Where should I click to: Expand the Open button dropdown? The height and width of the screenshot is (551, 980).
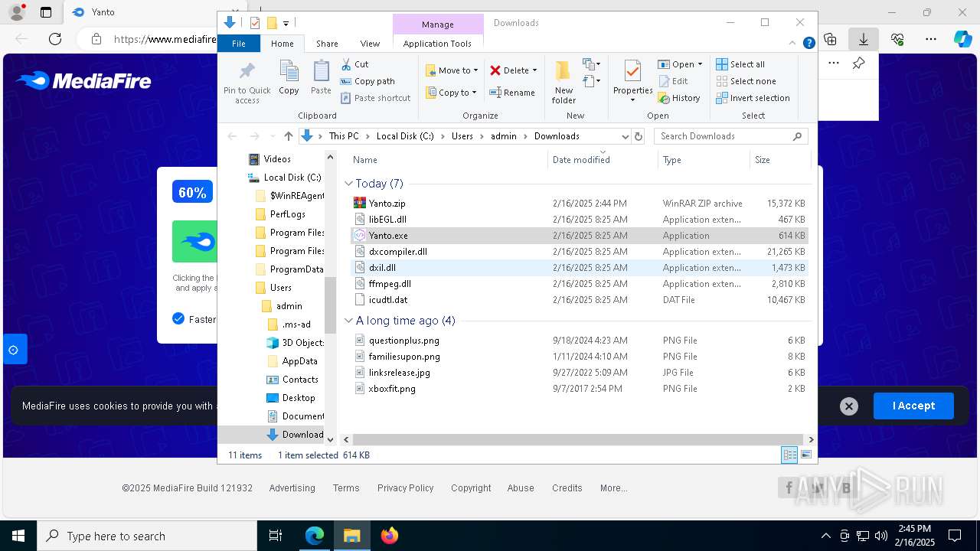coord(700,64)
